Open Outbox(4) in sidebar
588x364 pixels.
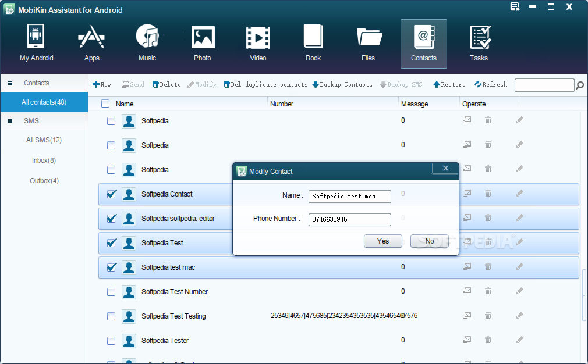click(x=44, y=180)
